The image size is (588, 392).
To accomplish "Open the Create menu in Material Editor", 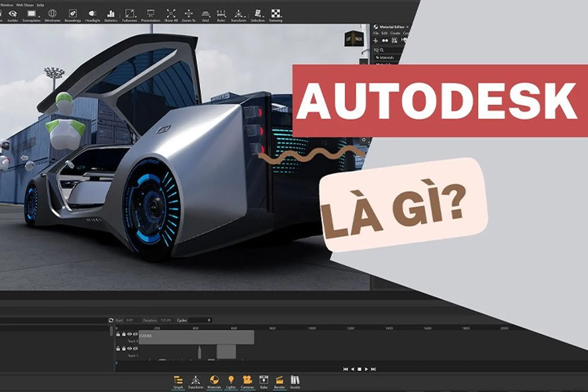I will [x=395, y=33].
